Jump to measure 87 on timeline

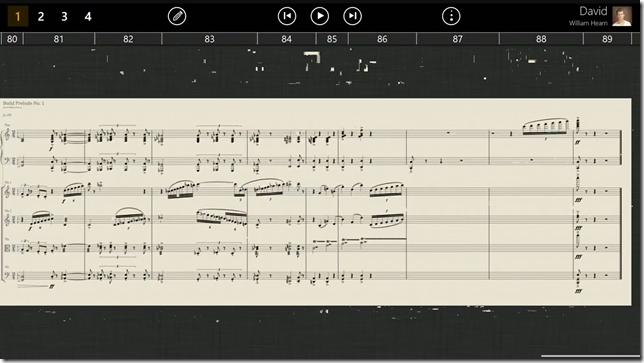[458, 39]
